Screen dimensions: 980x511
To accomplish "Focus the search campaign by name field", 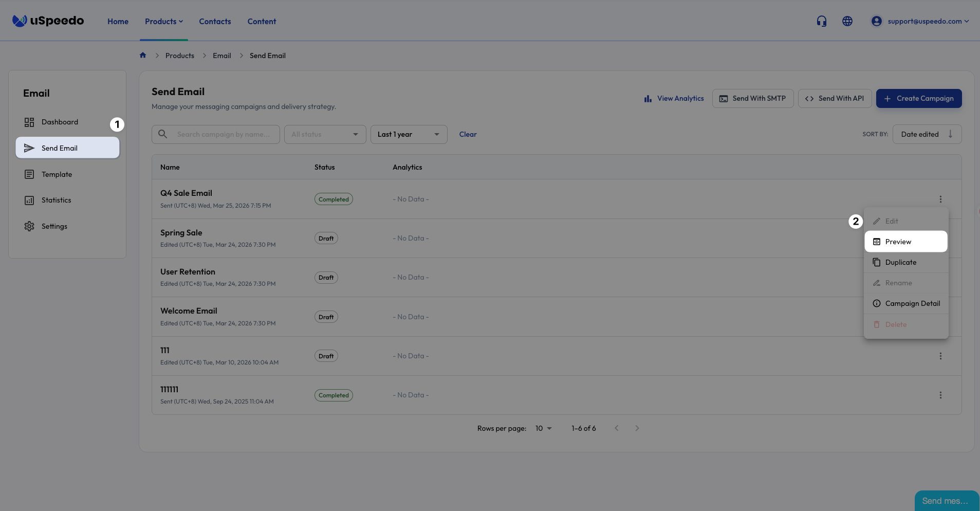I will pyautogui.click(x=224, y=135).
